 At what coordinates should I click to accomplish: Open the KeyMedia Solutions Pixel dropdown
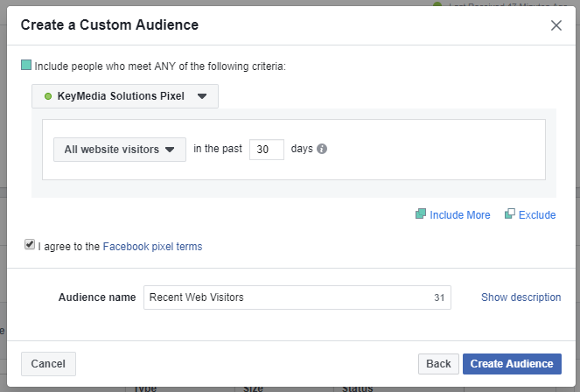pyautogui.click(x=125, y=96)
